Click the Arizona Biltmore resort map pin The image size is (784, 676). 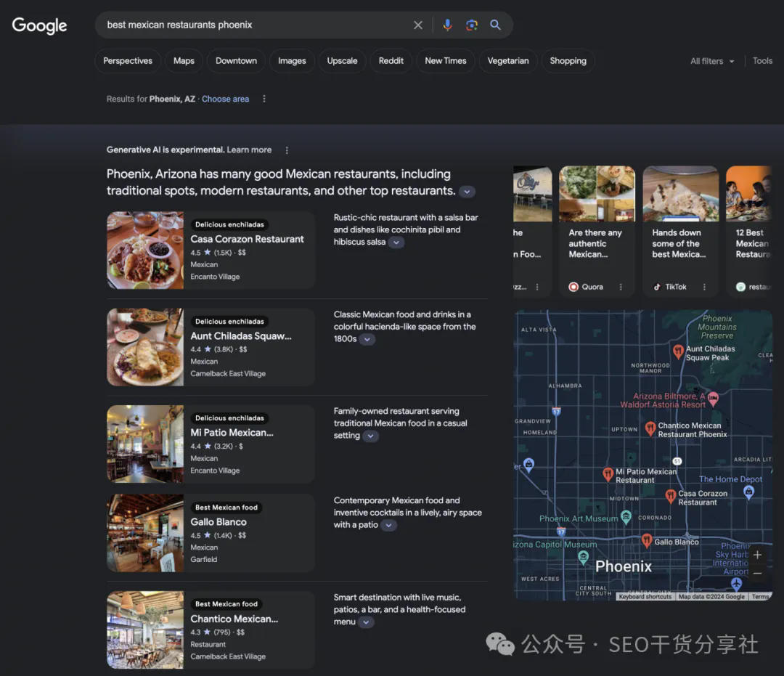[x=714, y=399]
